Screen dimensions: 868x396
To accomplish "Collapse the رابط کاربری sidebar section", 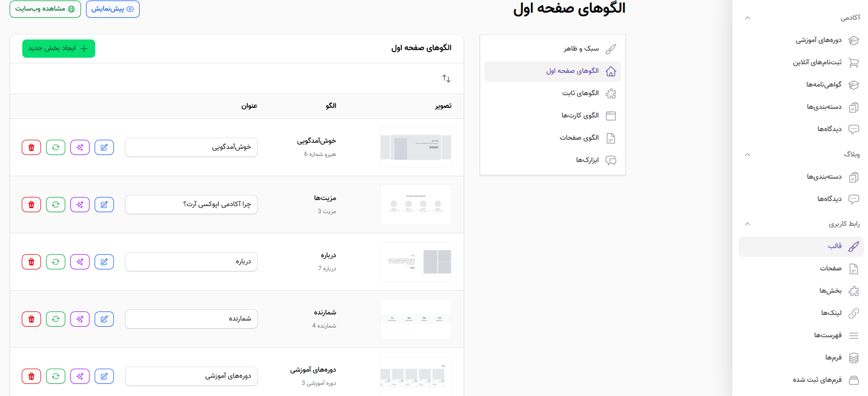I will click(x=748, y=224).
